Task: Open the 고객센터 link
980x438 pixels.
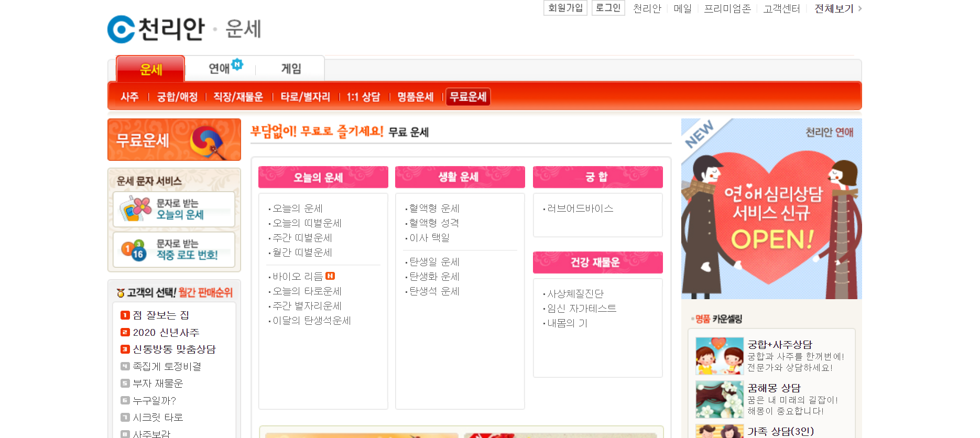Action: coord(781,8)
